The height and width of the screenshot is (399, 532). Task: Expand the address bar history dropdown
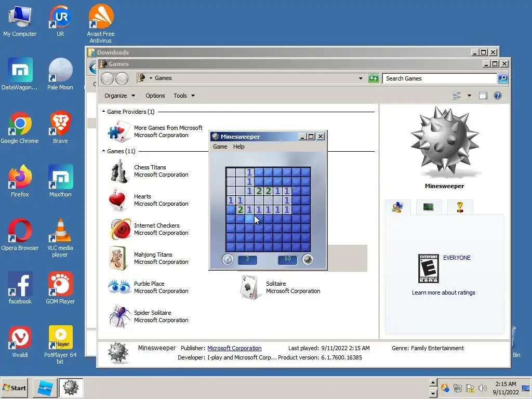click(x=361, y=78)
